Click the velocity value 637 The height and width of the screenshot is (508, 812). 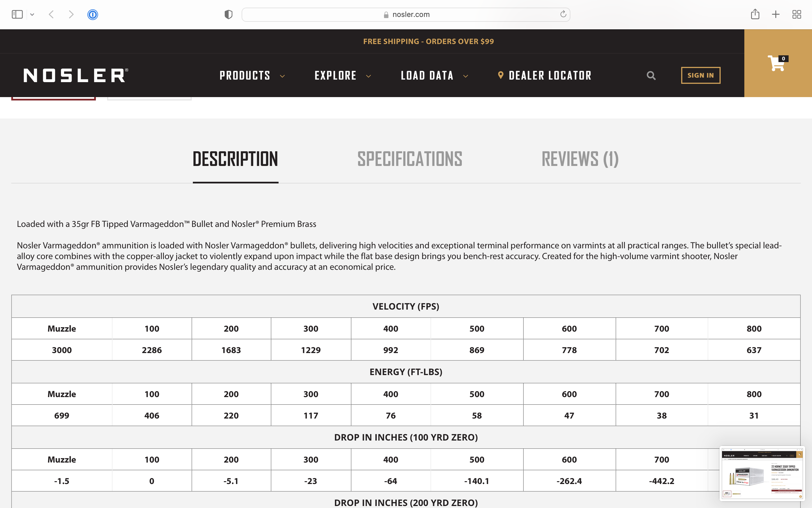pyautogui.click(x=754, y=350)
